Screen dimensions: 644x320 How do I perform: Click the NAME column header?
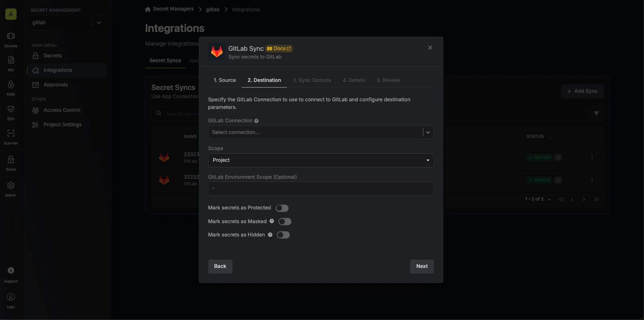190,136
